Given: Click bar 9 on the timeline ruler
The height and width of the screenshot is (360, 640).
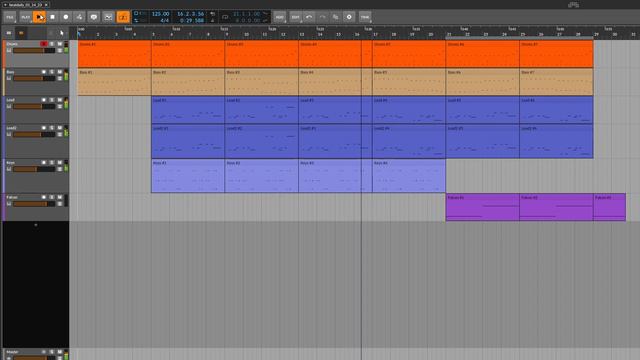Looking at the screenshot, I should coord(227,34).
